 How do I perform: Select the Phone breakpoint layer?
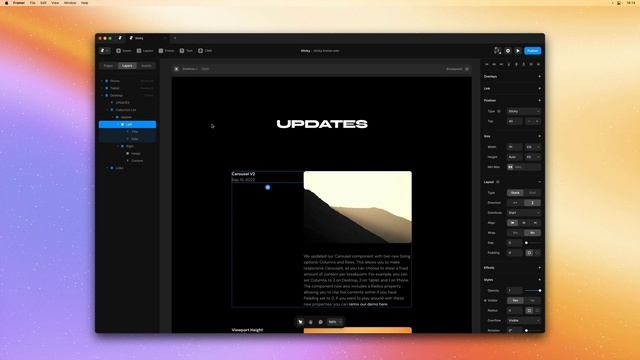click(127, 81)
